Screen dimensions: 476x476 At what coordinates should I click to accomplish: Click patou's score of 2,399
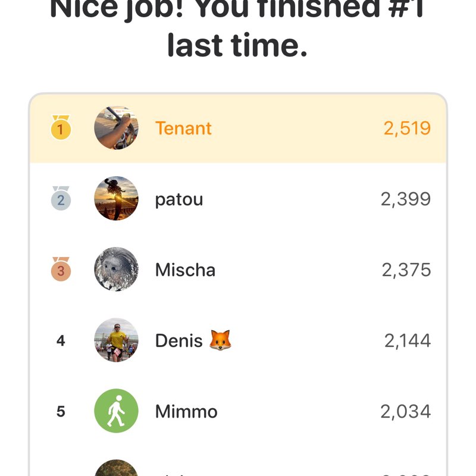(406, 199)
